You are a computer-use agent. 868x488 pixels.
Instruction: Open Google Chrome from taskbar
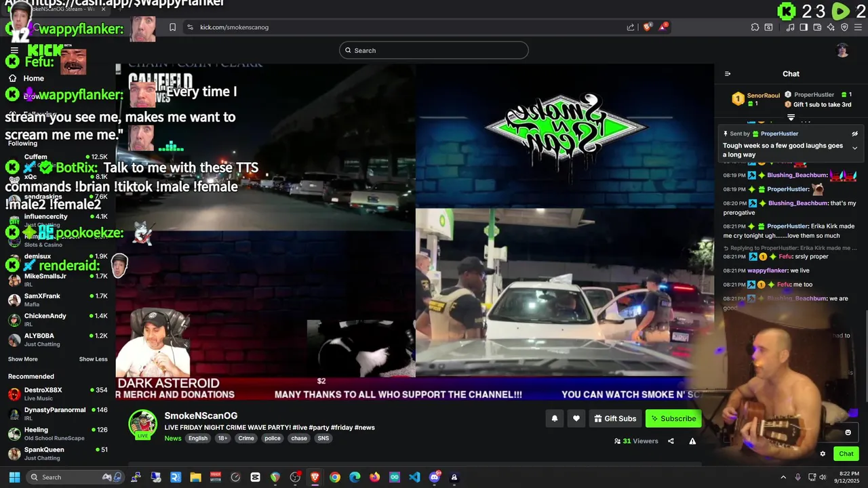(x=335, y=477)
